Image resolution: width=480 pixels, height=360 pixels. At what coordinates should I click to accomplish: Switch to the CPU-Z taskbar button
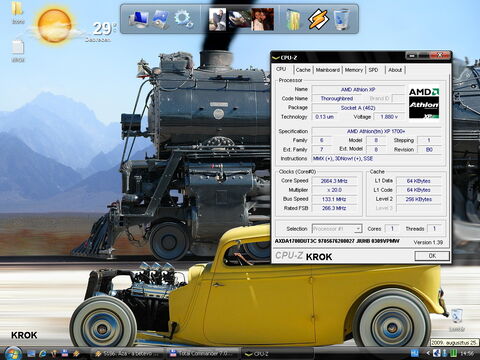click(277, 354)
